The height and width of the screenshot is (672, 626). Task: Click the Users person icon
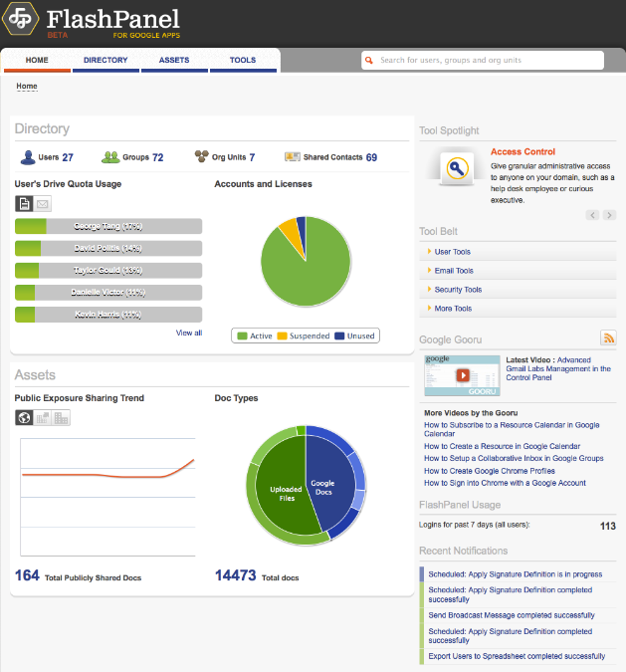pos(28,157)
